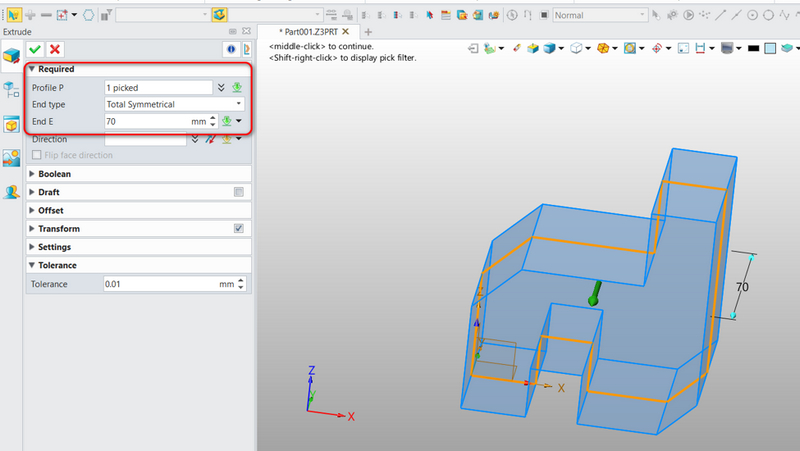This screenshot has height=451, width=800.
Task: Collapse the Required section
Action: tap(32, 69)
